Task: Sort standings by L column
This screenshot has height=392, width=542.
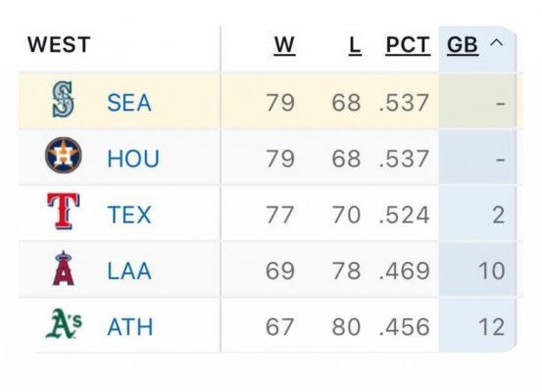Action: (x=355, y=45)
